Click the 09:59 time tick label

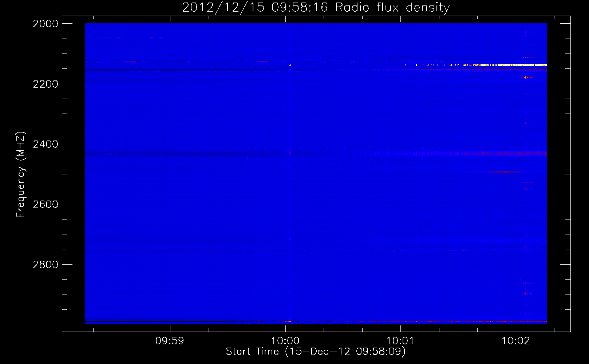coord(170,341)
